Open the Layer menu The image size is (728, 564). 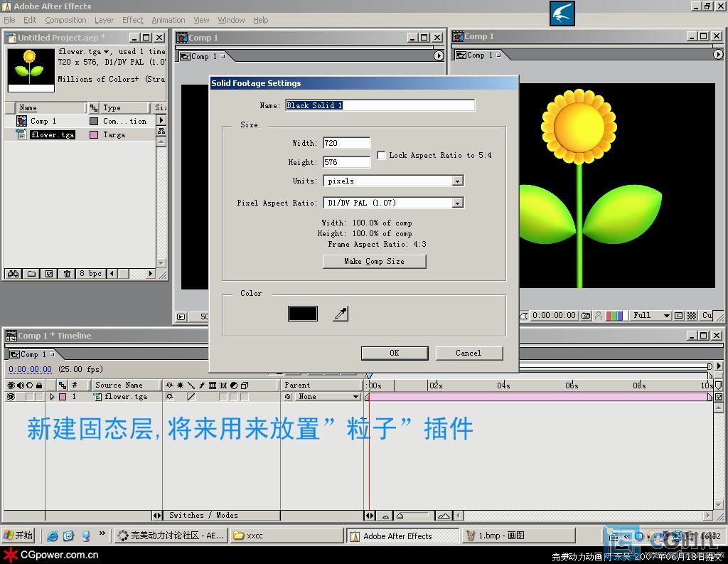pos(104,20)
